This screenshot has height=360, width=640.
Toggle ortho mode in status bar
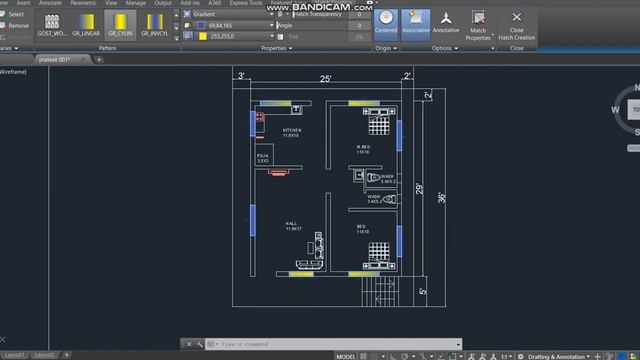pos(393,357)
